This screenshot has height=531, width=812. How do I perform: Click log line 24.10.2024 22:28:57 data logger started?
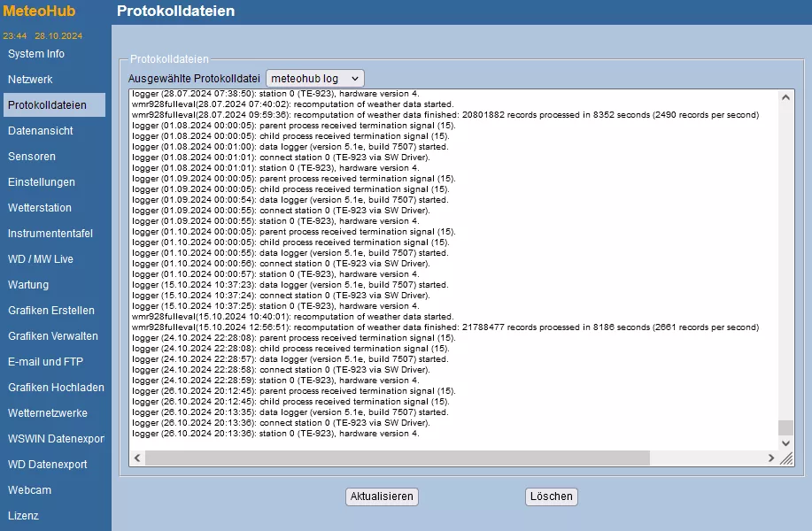tap(290, 359)
